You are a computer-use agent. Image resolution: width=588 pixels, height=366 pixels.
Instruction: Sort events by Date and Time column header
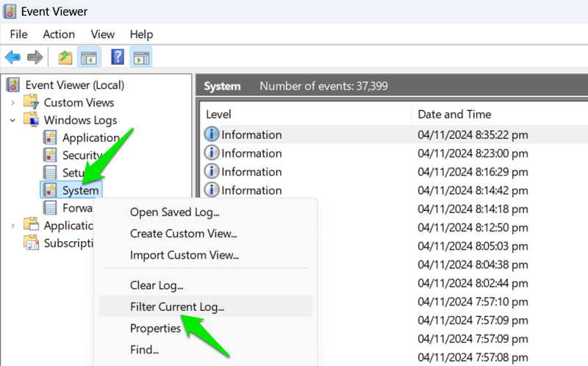[500, 115]
